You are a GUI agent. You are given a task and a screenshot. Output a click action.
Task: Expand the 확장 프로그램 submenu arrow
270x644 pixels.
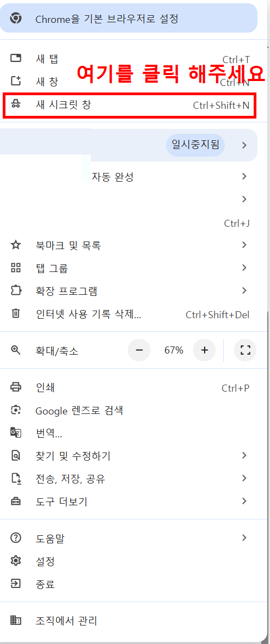click(244, 291)
